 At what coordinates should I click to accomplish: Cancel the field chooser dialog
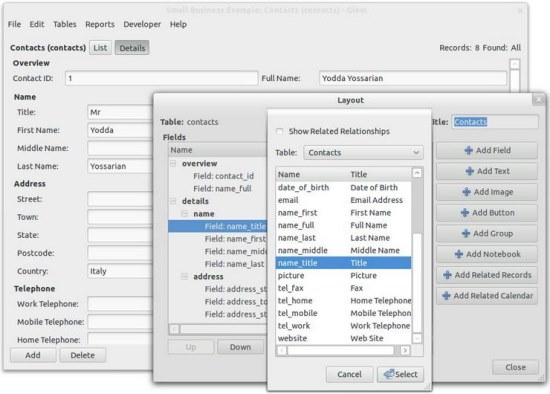(349, 374)
